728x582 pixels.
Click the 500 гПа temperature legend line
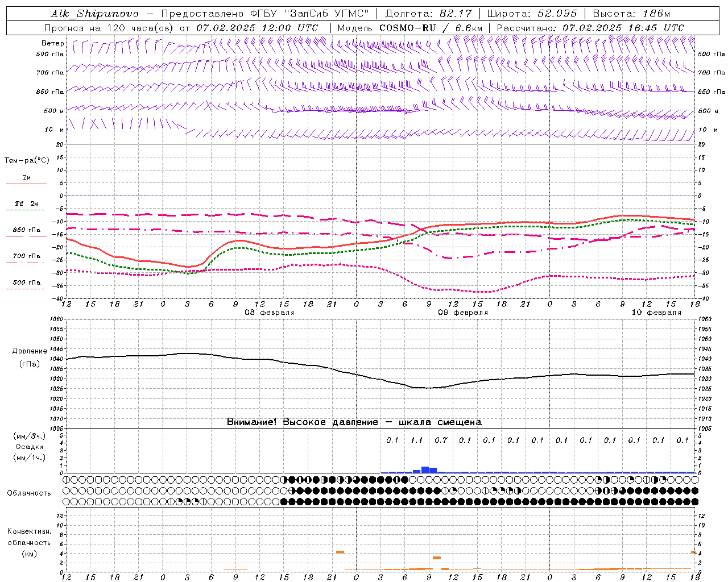(x=25, y=289)
